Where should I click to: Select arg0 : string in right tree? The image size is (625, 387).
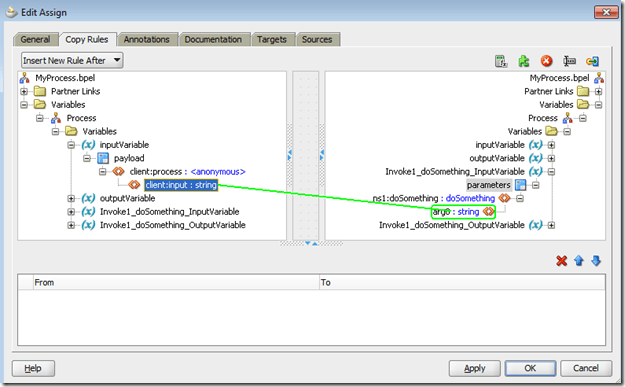click(456, 212)
